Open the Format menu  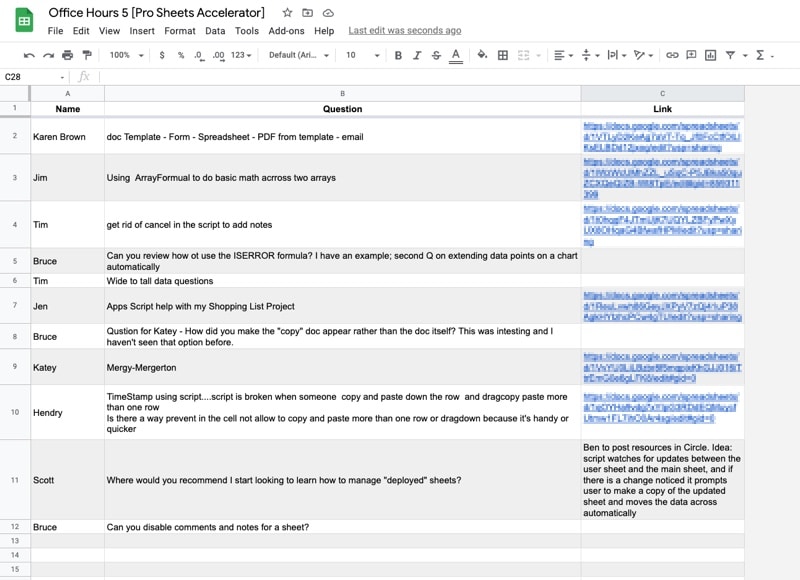click(x=180, y=31)
